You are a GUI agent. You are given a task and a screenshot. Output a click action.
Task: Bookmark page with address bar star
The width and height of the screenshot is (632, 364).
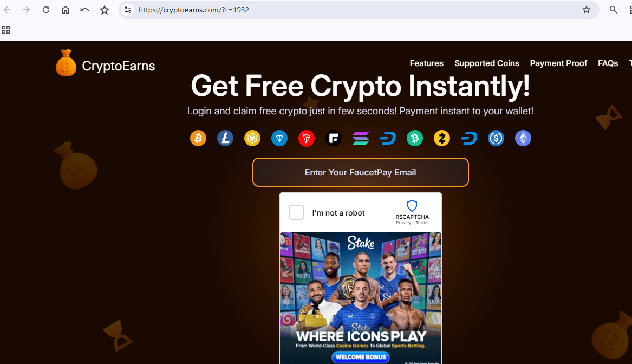[586, 10]
